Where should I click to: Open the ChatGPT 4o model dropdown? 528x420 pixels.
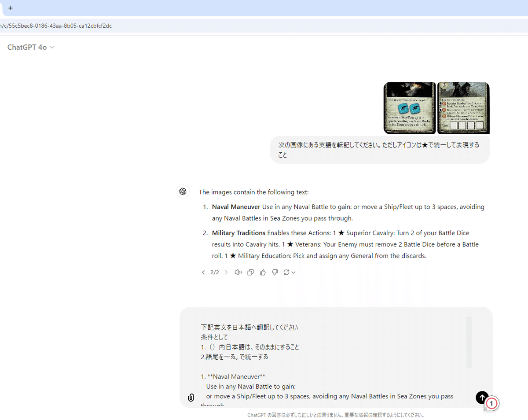31,47
